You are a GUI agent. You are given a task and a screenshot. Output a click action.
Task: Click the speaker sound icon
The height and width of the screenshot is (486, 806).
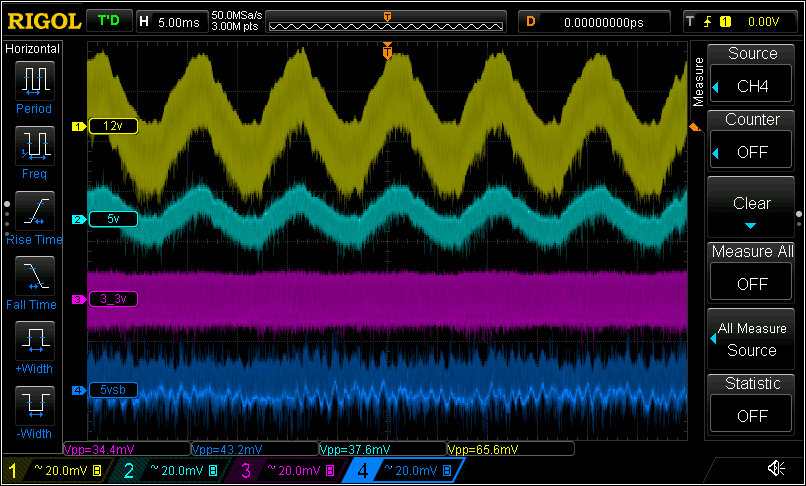pyautogui.click(x=776, y=468)
